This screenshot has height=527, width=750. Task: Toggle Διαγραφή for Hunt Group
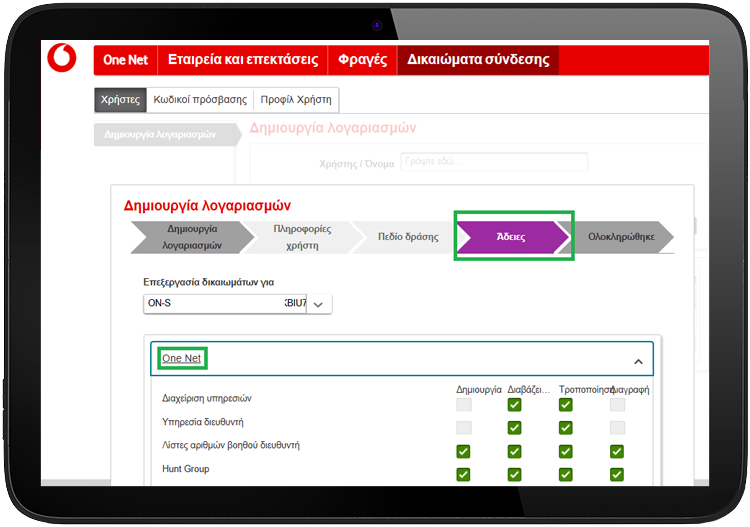617,474
